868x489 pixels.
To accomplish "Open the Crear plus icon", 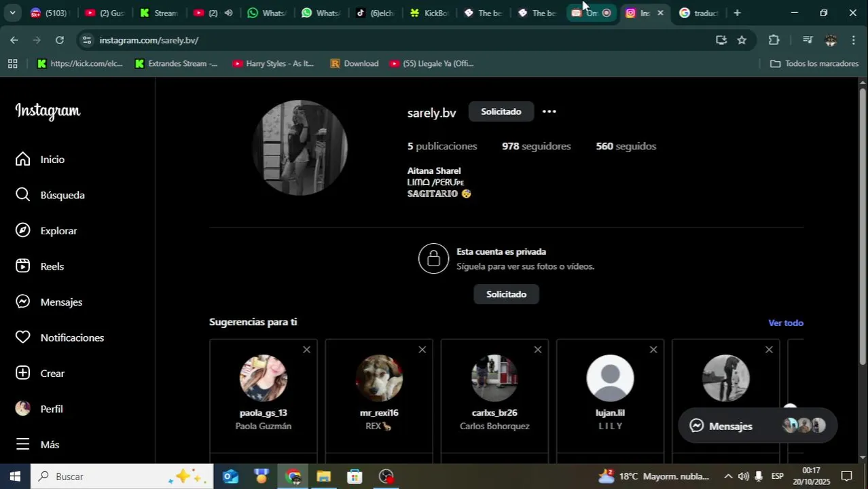I will [x=23, y=373].
